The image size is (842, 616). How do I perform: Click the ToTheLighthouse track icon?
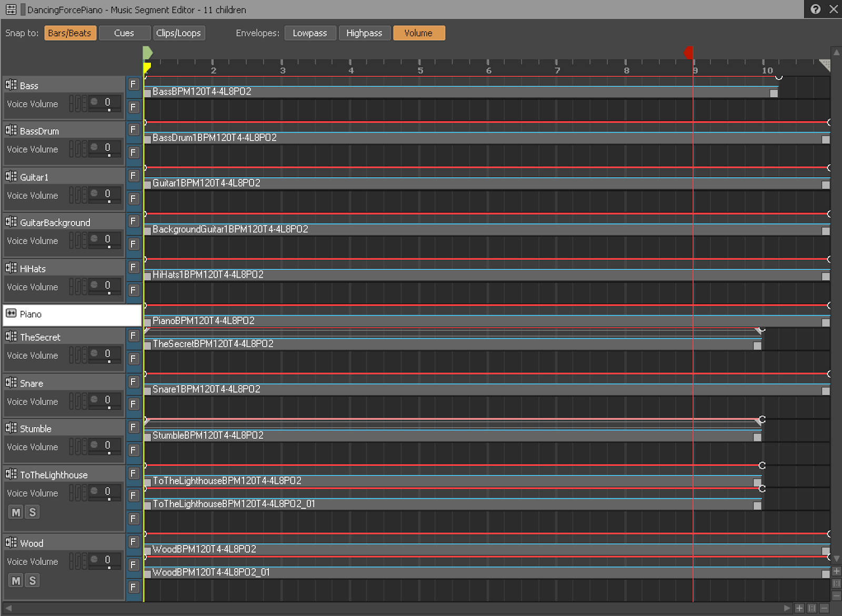pyautogui.click(x=11, y=474)
